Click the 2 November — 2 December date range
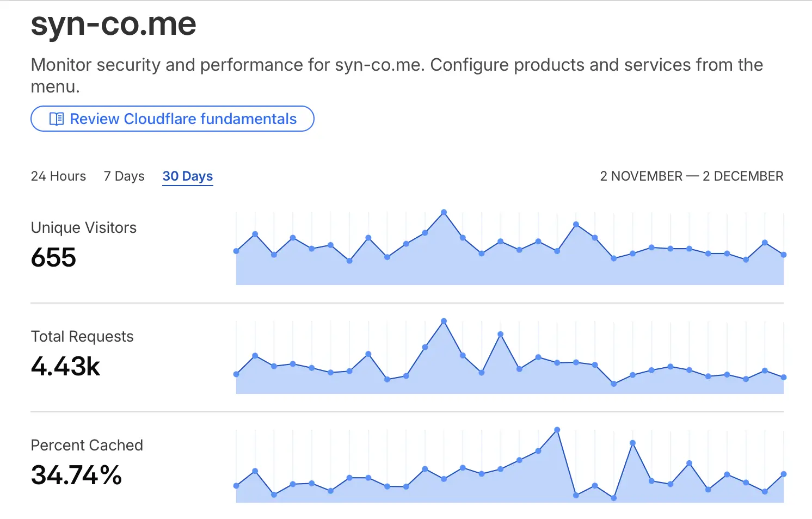The height and width of the screenshot is (519, 812). (x=691, y=176)
